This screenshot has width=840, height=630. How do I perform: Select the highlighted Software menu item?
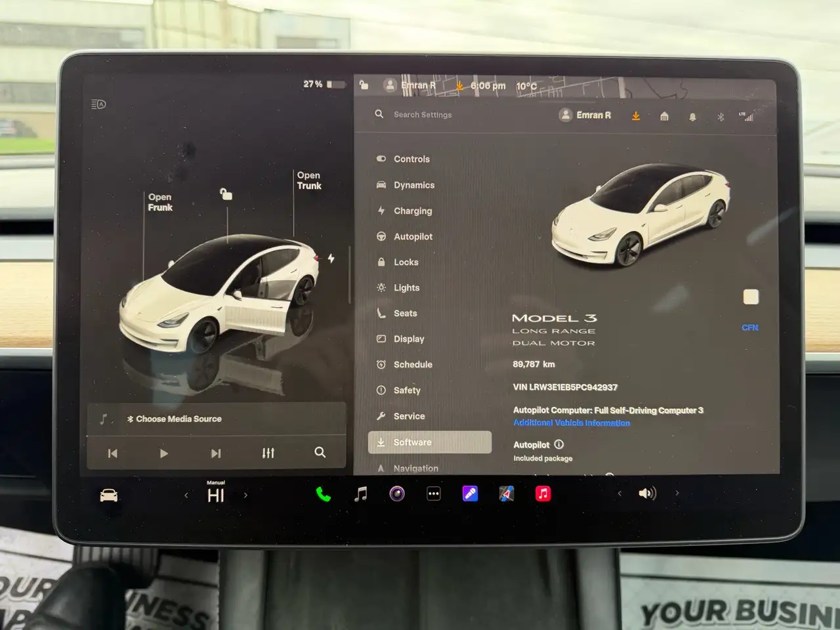click(430, 442)
